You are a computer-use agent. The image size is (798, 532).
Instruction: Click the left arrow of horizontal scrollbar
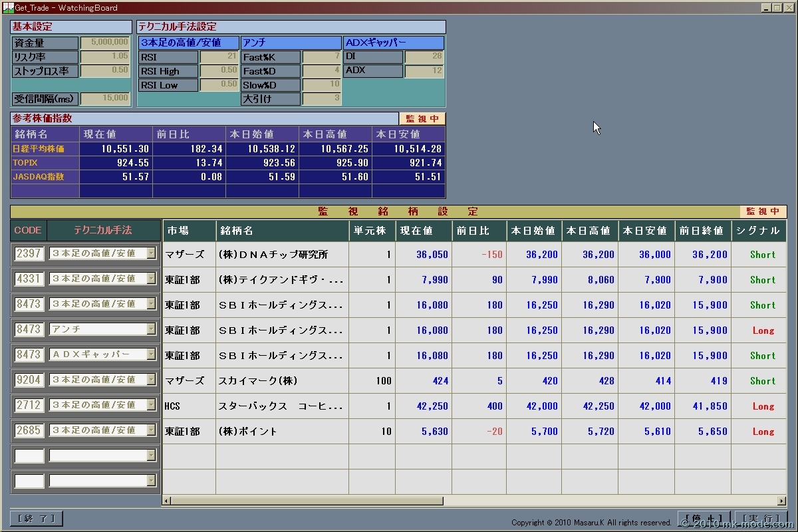click(x=166, y=501)
